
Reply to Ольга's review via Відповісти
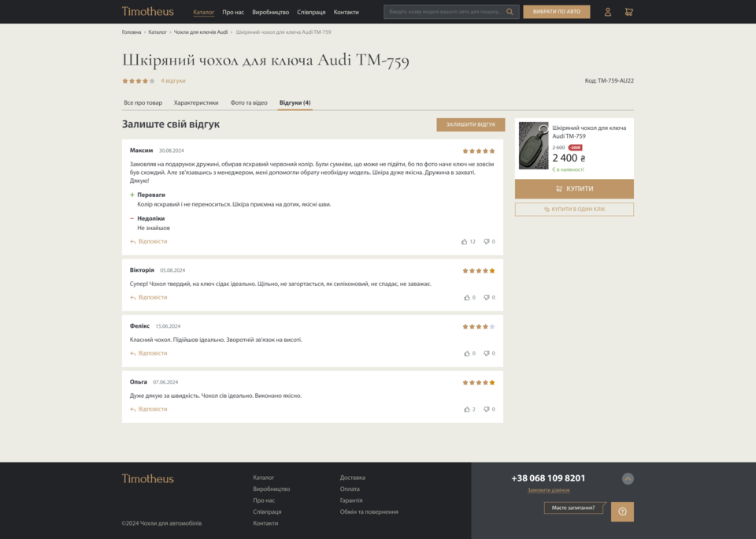pyautogui.click(x=149, y=409)
